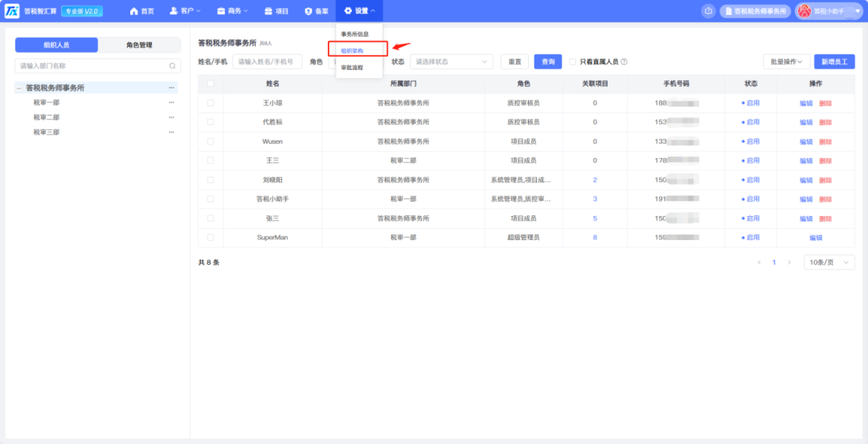
Task: Open linked projects count 5 for 张三
Action: pos(595,218)
